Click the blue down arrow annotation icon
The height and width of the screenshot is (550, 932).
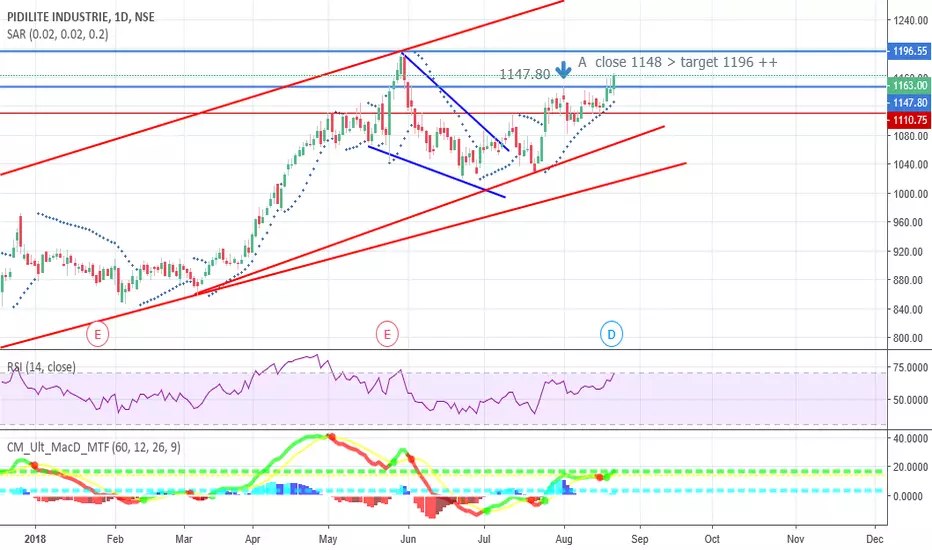[563, 71]
